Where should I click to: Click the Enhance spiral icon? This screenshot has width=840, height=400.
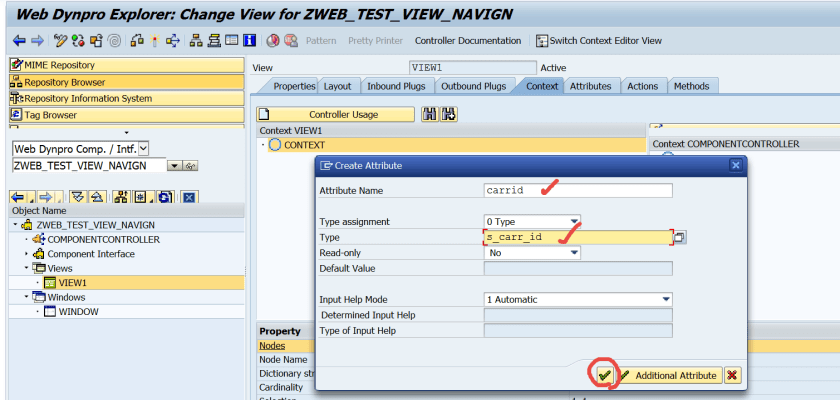pos(114,41)
